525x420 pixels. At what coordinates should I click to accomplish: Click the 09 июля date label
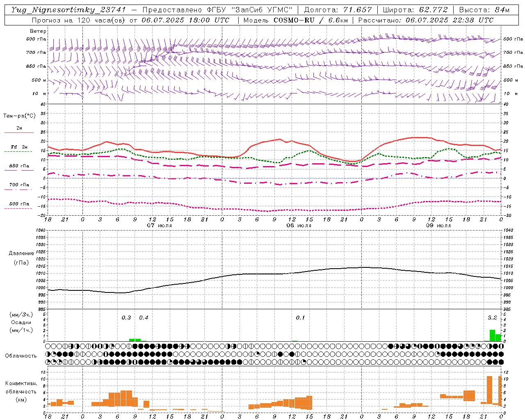point(438,226)
